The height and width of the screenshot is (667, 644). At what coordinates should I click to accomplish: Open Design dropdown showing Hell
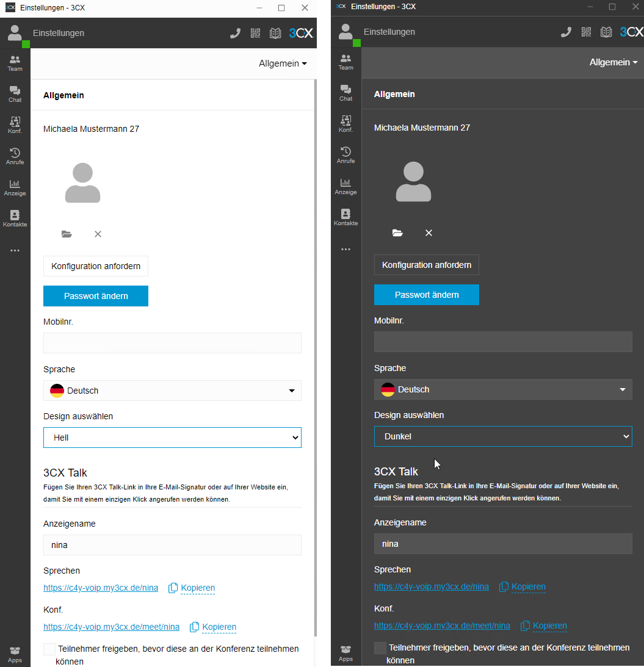(x=172, y=438)
